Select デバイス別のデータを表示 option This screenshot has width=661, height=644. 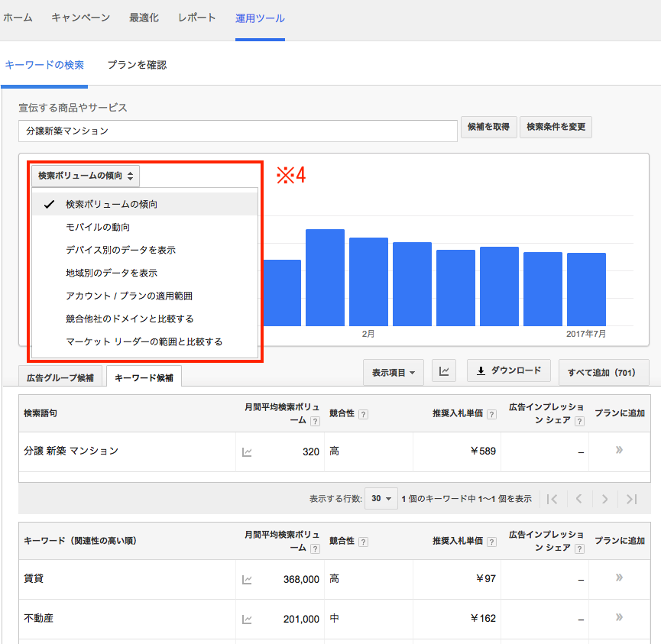click(144, 250)
